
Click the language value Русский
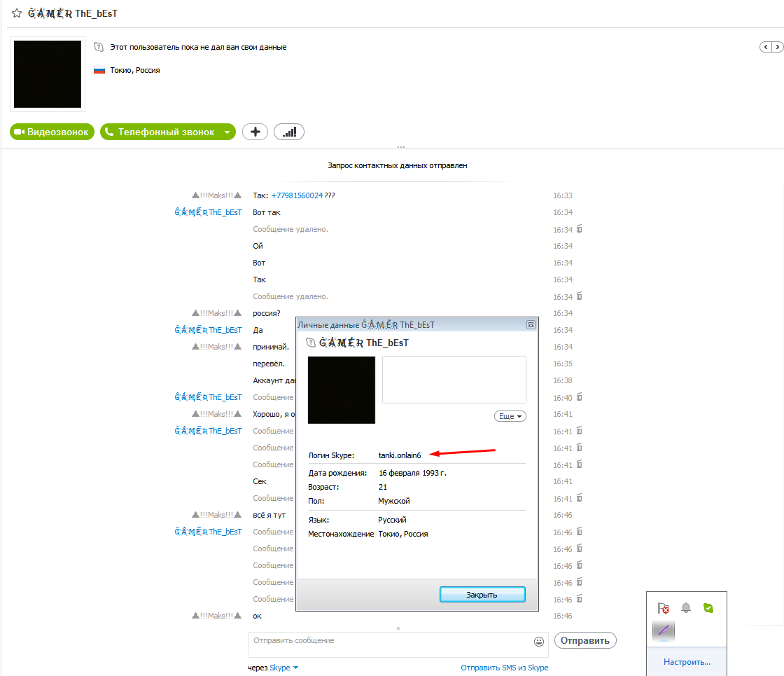pos(393,520)
